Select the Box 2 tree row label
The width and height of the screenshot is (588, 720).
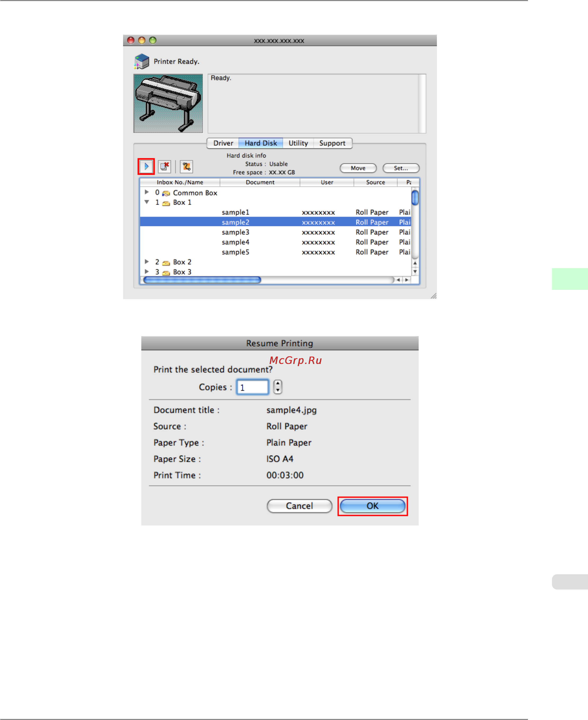click(182, 262)
